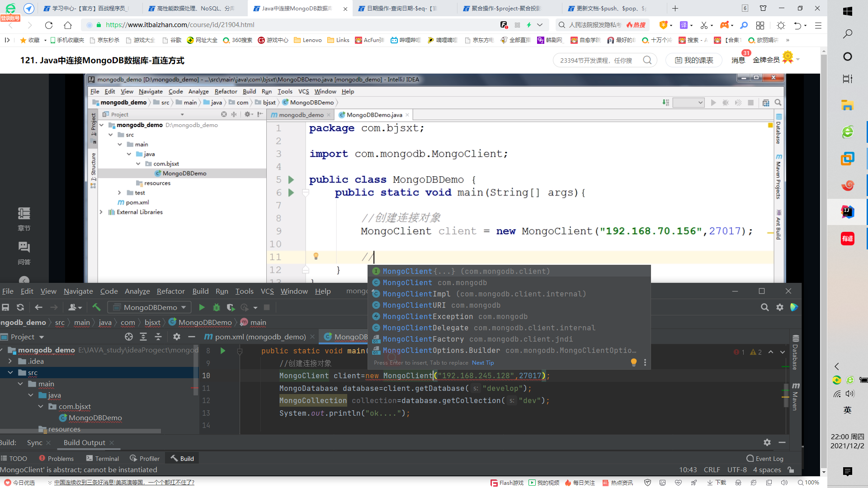Click CRLF line separator in status bar
The height and width of the screenshot is (488, 868).
[712, 469]
